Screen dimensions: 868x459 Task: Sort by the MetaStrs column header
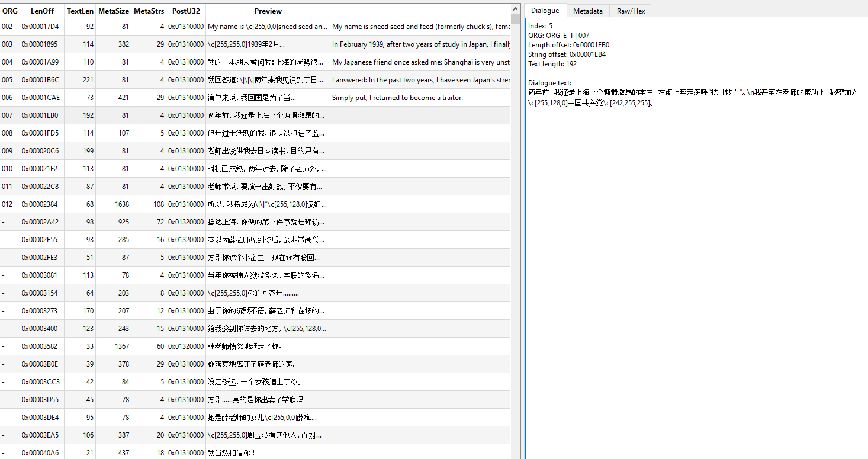click(x=149, y=11)
